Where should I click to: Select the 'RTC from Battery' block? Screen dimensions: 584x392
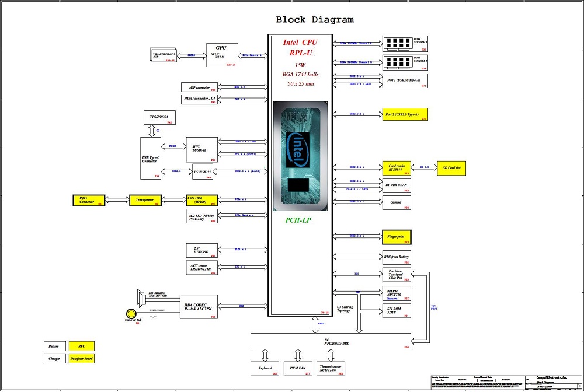tap(397, 257)
